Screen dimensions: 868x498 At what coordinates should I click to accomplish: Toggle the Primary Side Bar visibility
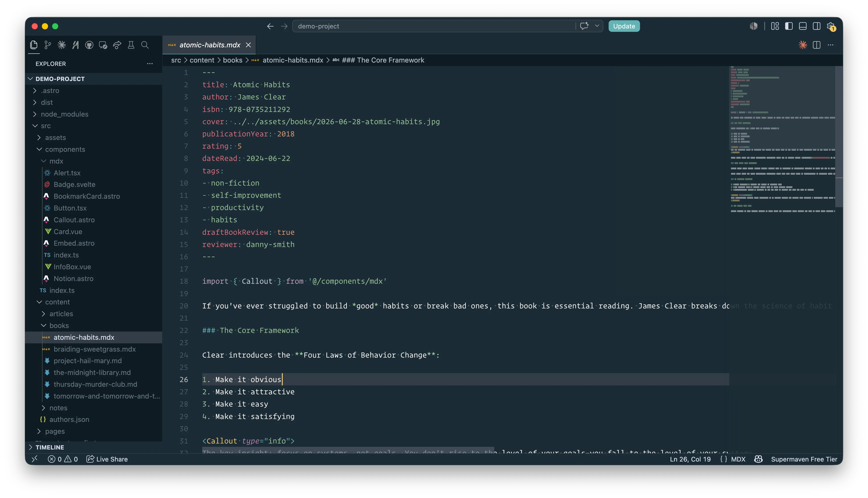point(789,26)
